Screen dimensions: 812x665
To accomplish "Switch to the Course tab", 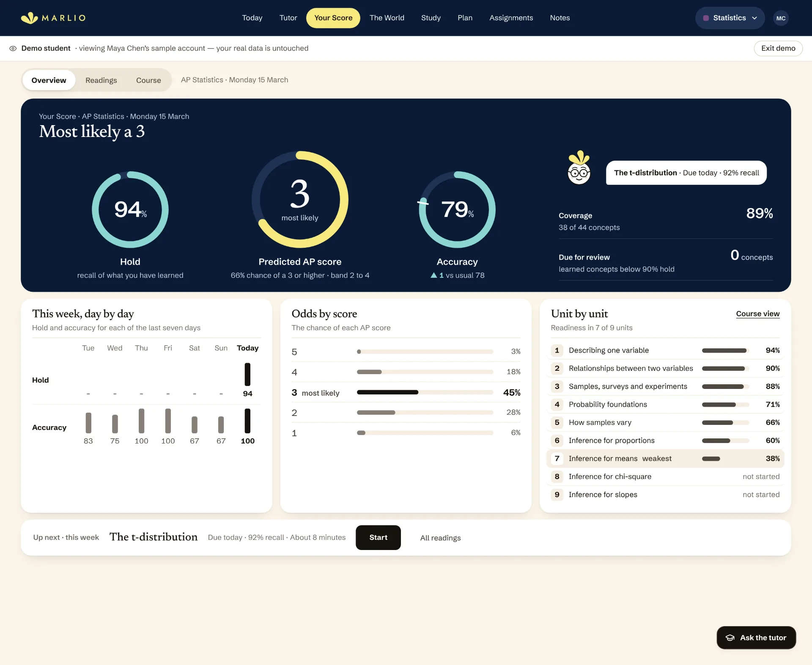I will point(148,80).
